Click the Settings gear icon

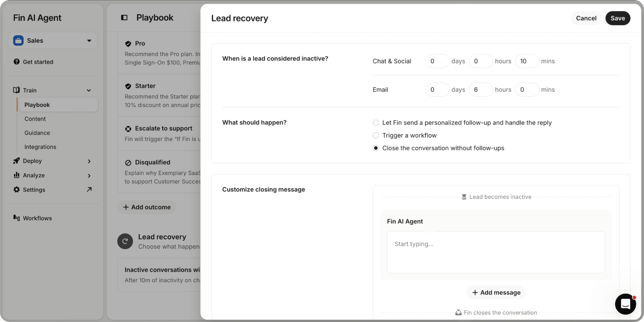(16, 189)
